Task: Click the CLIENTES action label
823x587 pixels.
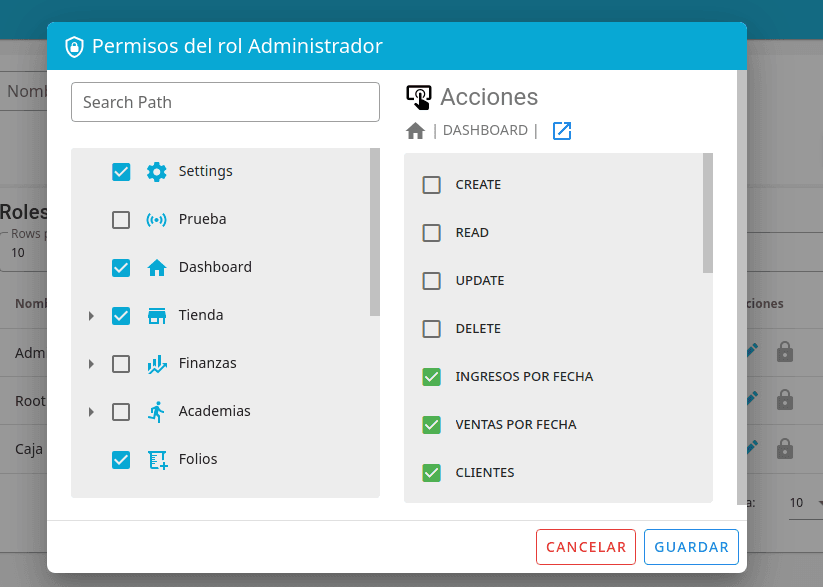Action: click(x=485, y=473)
